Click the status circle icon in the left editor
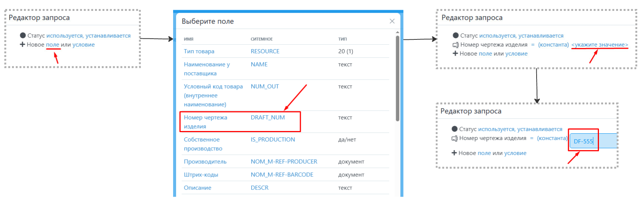The width and height of the screenshot is (644, 223). click(23, 36)
